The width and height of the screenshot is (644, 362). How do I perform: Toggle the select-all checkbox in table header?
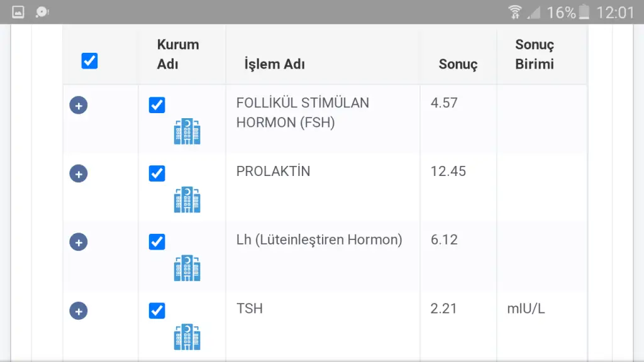click(x=89, y=61)
